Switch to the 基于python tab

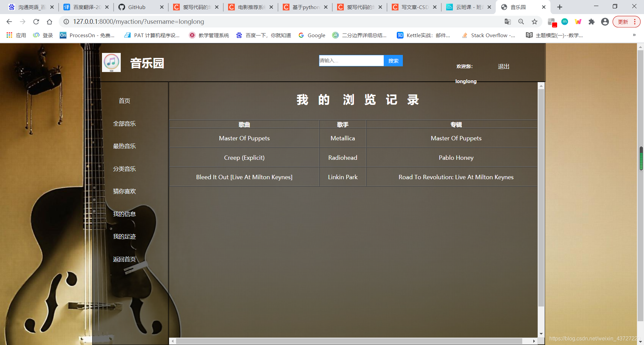pyautogui.click(x=305, y=7)
